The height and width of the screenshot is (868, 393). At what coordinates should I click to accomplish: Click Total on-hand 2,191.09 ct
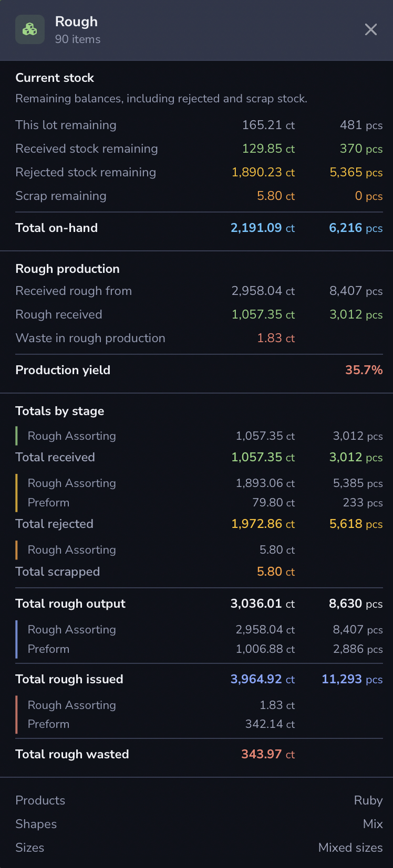click(x=263, y=228)
